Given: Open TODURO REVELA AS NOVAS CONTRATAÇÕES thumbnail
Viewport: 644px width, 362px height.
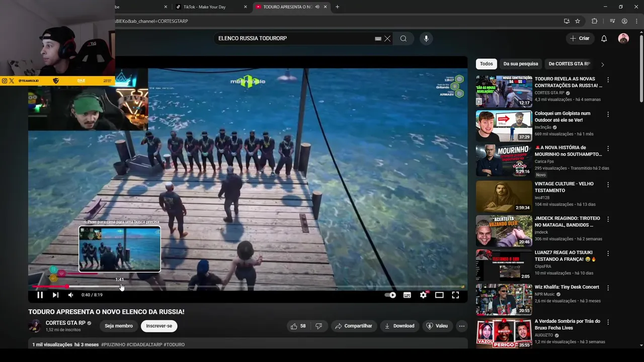Looking at the screenshot, I should (504, 92).
